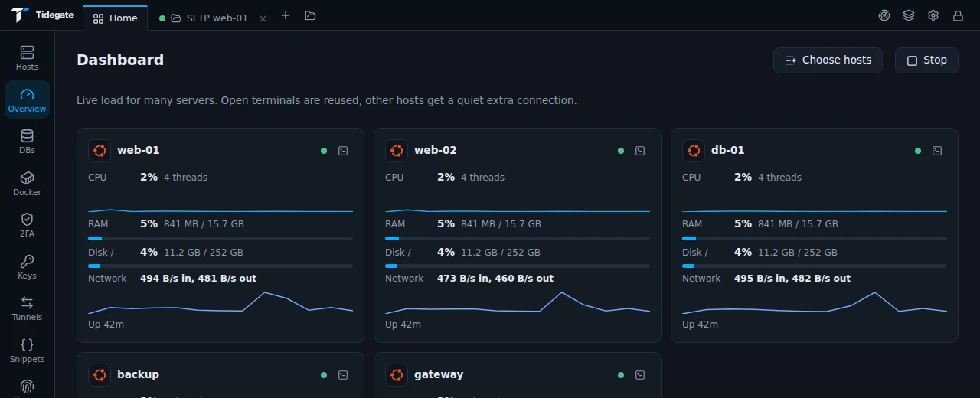Click "4 threads" on web-02 card
This screenshot has width=980, height=398.
pos(482,178)
